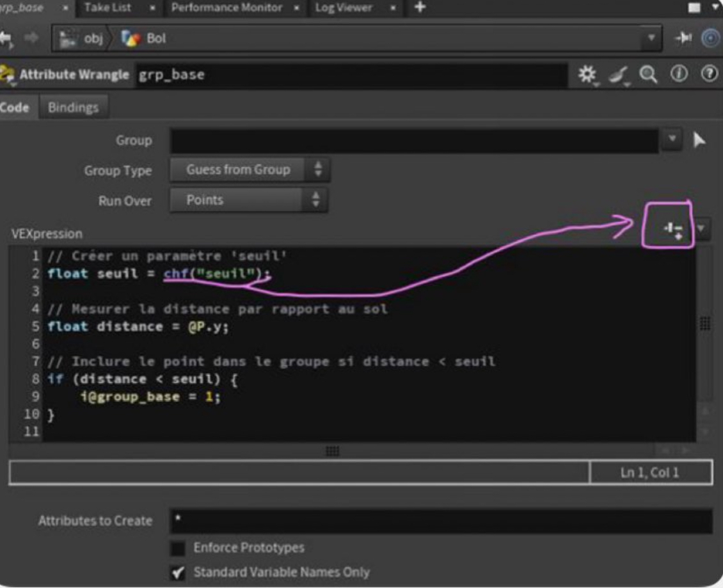Click the group selection arrow icon
Image resolution: width=723 pixels, height=588 pixels.
[699, 140]
